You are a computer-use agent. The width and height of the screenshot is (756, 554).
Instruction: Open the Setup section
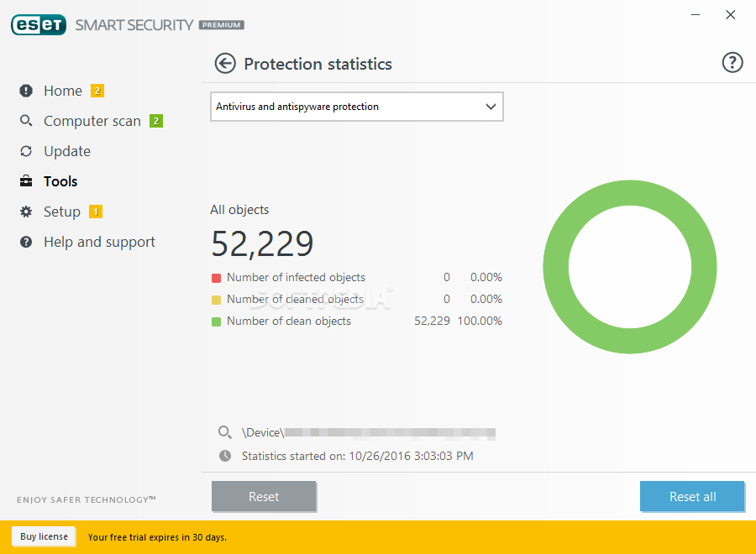coord(61,212)
